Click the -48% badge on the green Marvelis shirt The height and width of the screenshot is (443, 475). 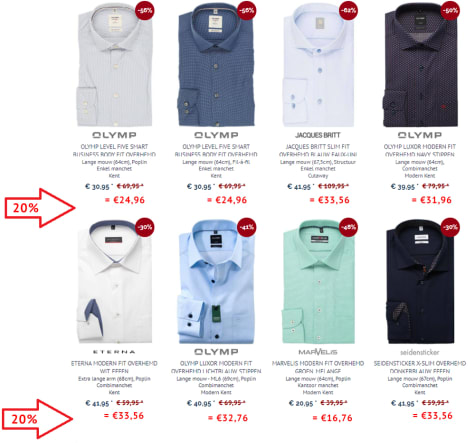pos(348,227)
